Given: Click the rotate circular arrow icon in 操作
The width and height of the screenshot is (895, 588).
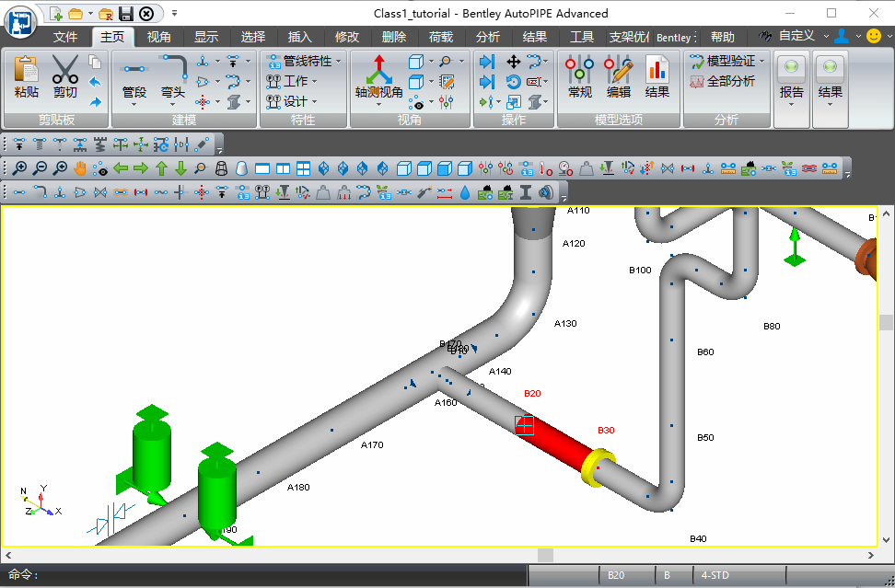Looking at the screenshot, I should [x=513, y=82].
